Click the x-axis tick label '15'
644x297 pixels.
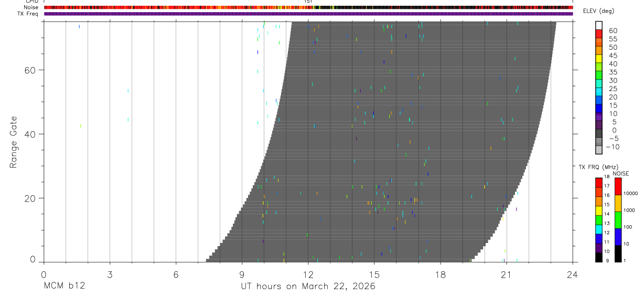[x=374, y=274]
